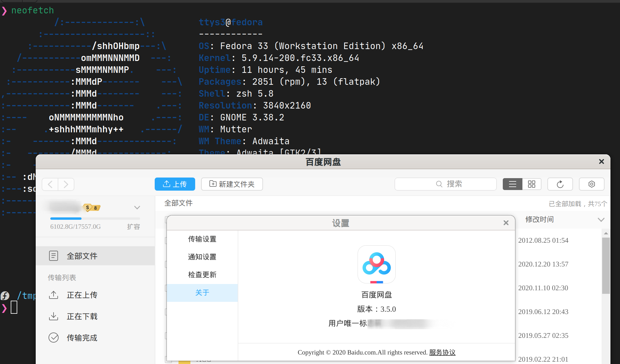Sort by 修改时间 column header
620x364 pixels.
pyautogui.click(x=539, y=219)
